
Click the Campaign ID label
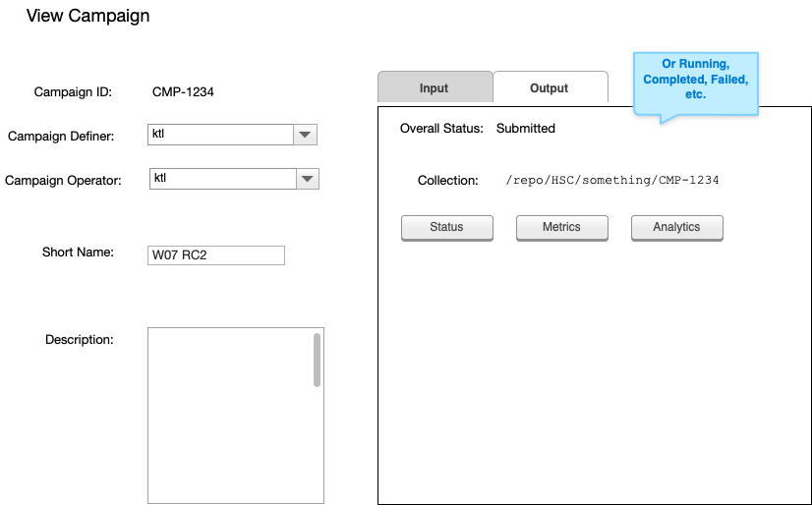point(73,92)
